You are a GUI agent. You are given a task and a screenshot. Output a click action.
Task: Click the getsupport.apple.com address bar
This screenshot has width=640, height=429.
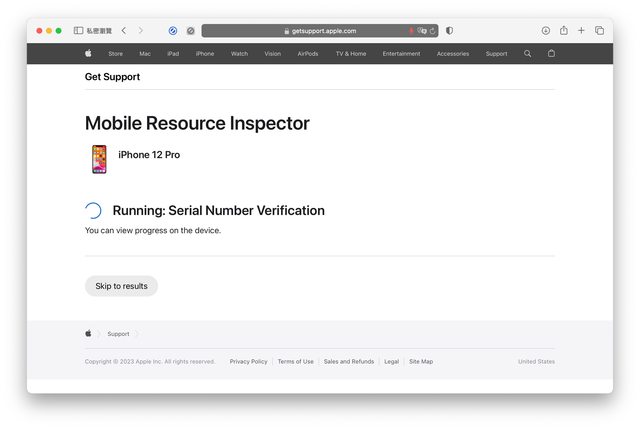(x=319, y=31)
